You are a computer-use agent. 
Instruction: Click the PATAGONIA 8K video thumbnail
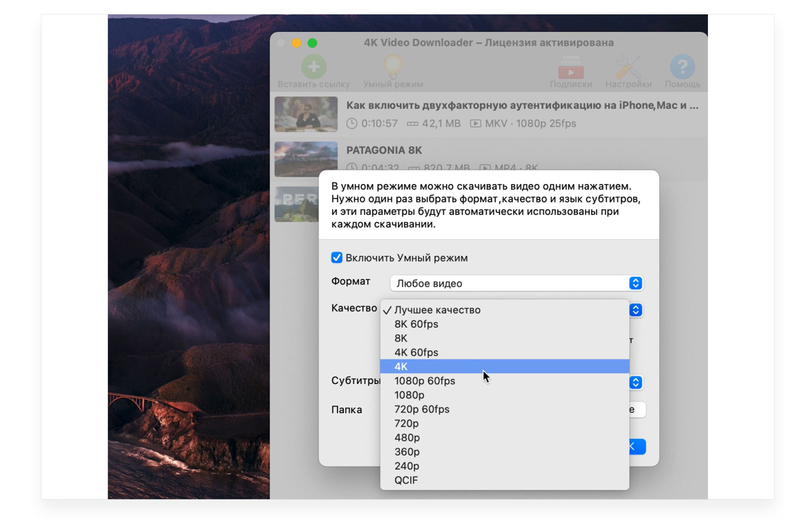click(x=306, y=159)
